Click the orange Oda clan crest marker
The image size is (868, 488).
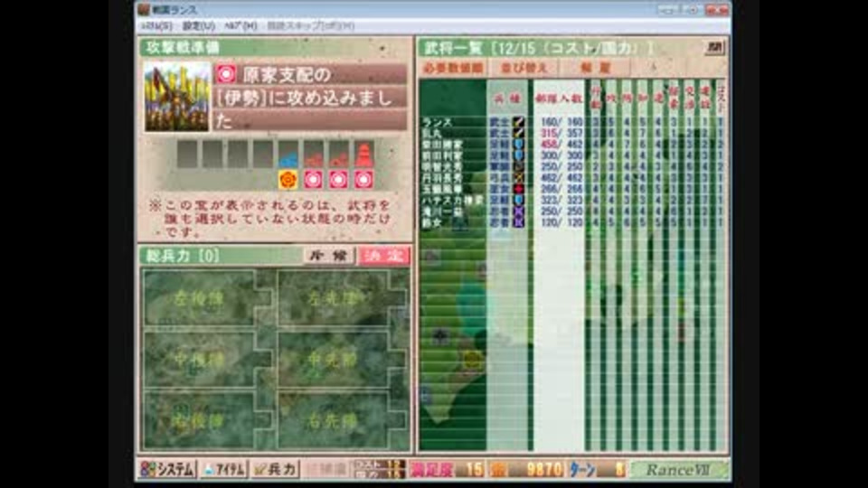288,179
